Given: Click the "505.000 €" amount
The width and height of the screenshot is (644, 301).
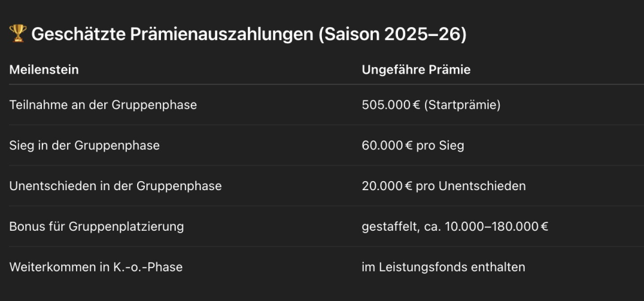Looking at the screenshot, I should pyautogui.click(x=390, y=104).
